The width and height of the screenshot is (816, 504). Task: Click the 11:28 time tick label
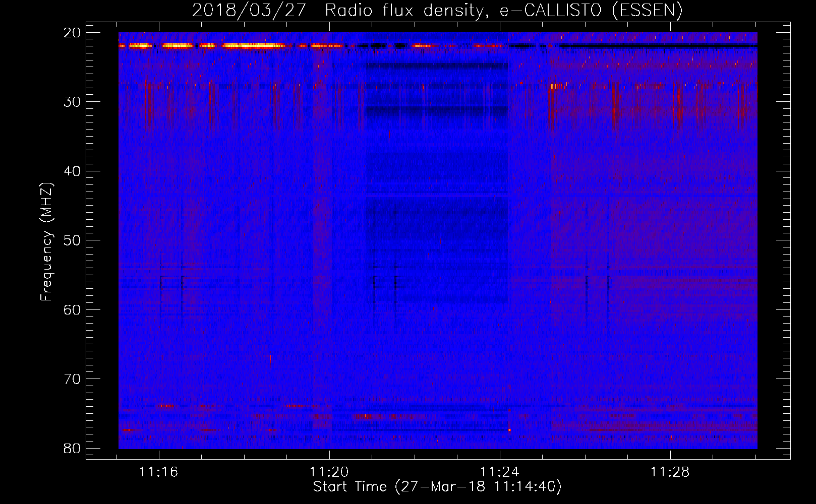coord(670,472)
